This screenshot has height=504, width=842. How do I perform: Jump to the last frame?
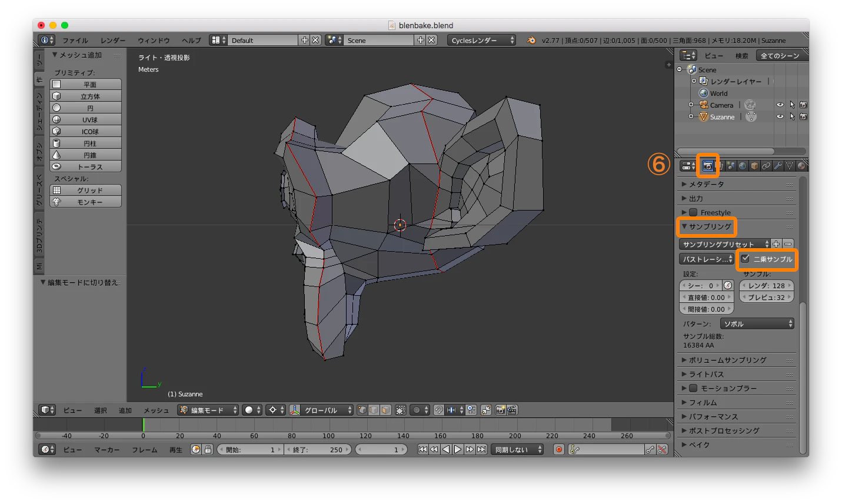pyautogui.click(x=481, y=449)
